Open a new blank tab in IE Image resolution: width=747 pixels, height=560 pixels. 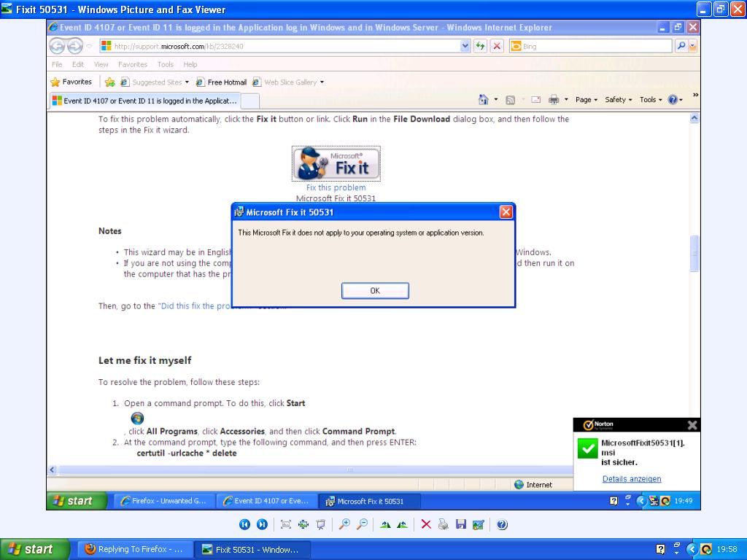[x=250, y=101]
